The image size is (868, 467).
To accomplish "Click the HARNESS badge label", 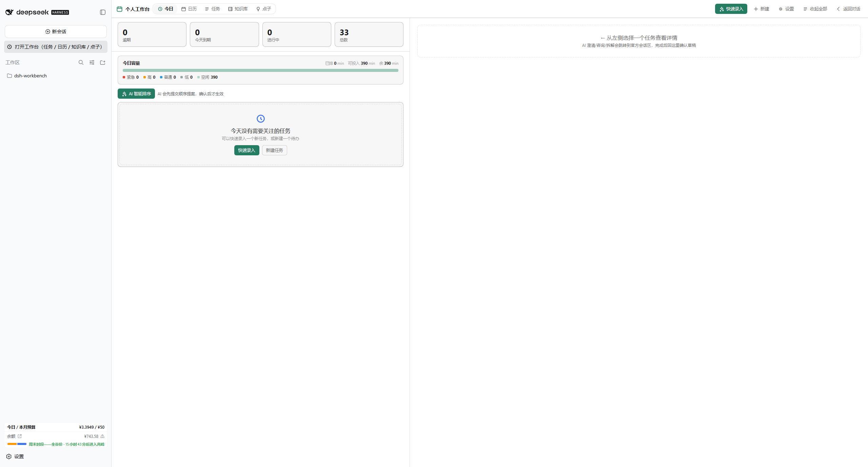I will pyautogui.click(x=60, y=13).
